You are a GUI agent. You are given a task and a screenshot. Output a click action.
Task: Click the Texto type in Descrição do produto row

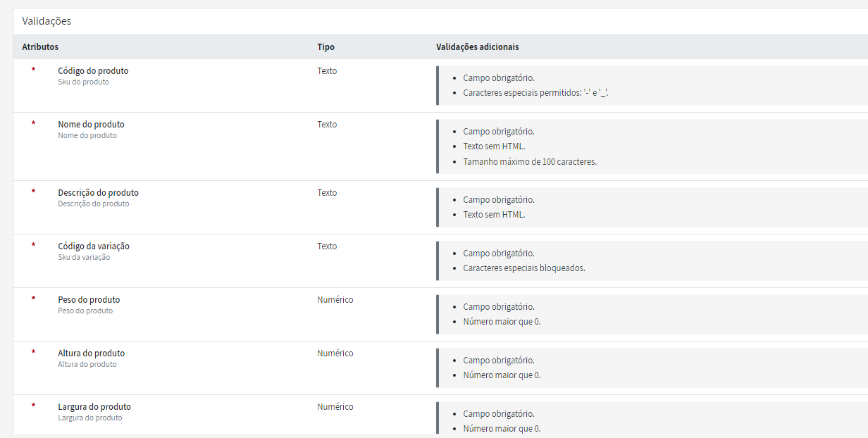[327, 193]
